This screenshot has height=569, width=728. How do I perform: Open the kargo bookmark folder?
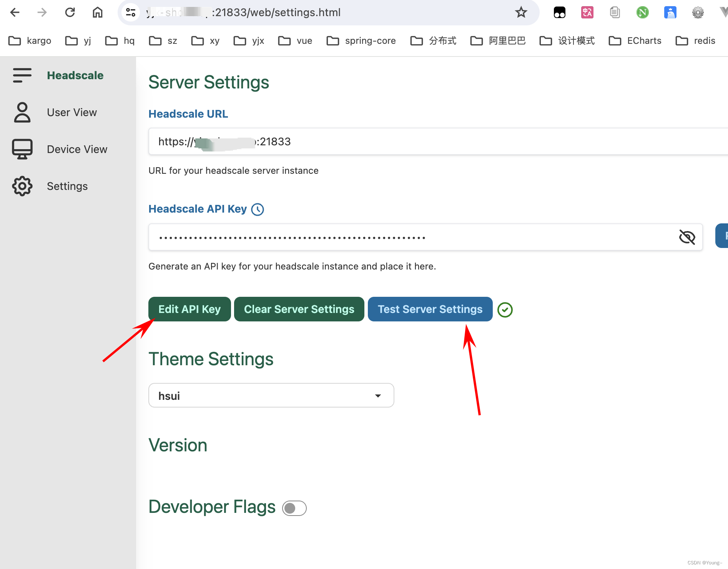point(30,41)
